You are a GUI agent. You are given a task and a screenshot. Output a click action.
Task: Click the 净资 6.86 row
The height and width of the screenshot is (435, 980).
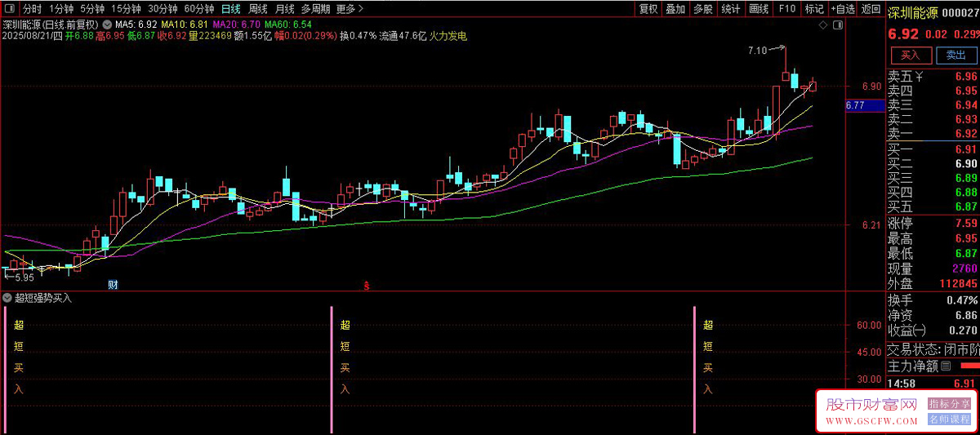(933, 315)
